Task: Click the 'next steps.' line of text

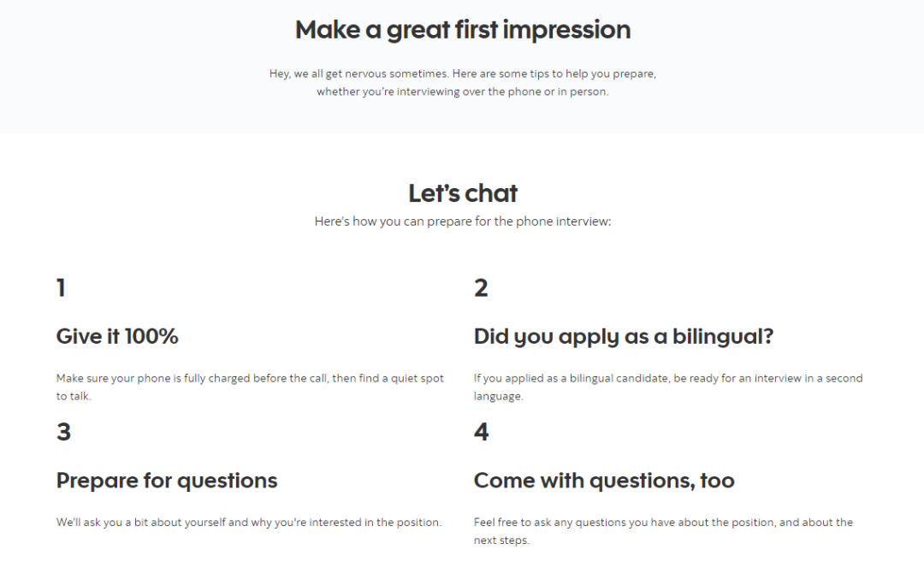Action: [x=501, y=541]
